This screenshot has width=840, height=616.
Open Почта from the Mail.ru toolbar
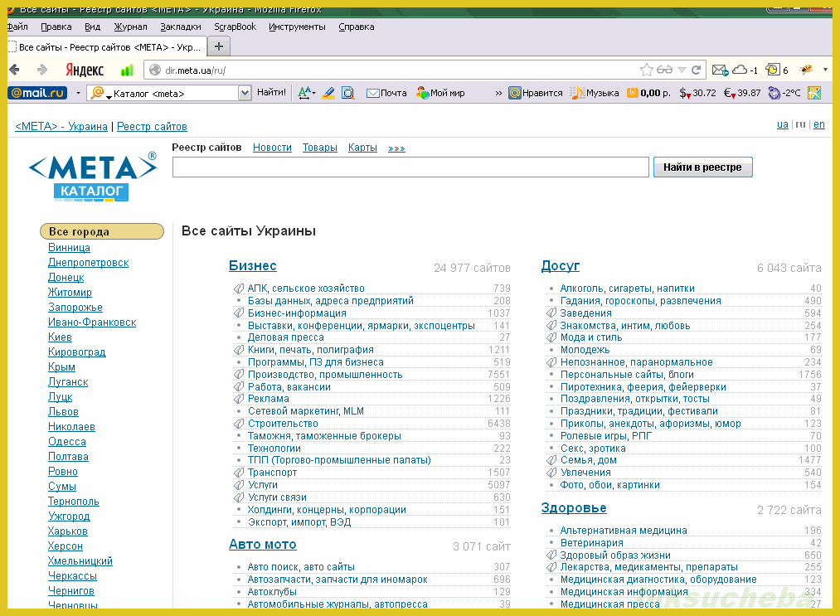click(x=386, y=93)
